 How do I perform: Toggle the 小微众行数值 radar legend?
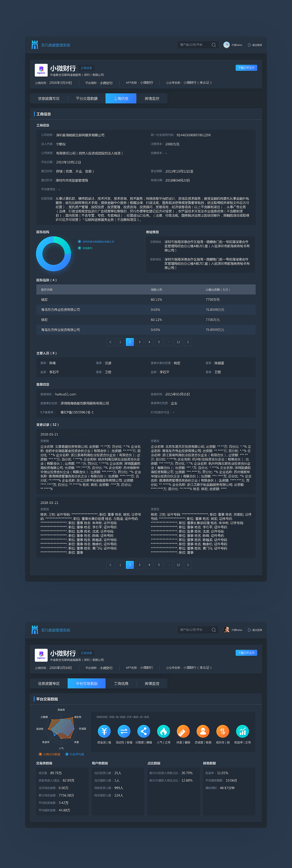click(x=50, y=754)
